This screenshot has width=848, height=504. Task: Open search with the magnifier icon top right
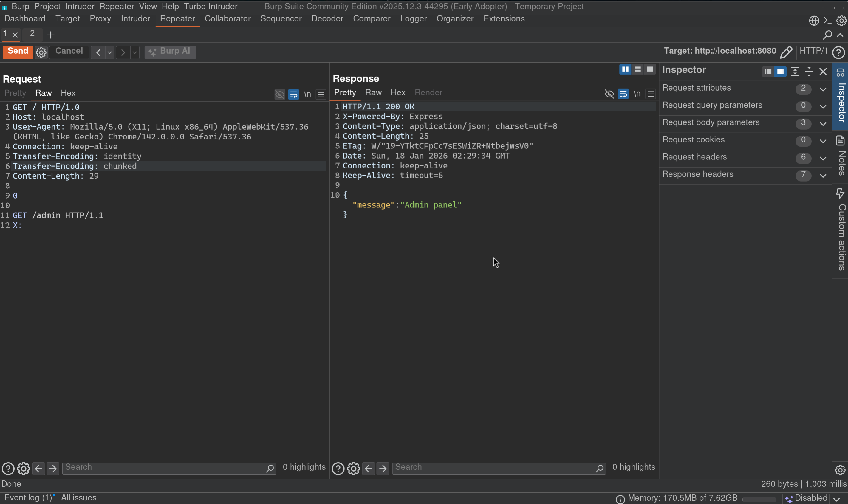click(x=828, y=34)
